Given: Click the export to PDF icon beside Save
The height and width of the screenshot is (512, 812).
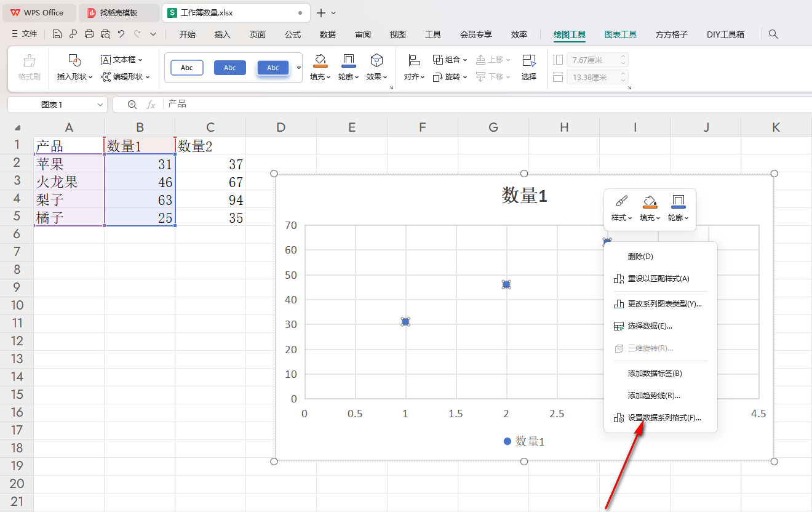Looking at the screenshot, I should point(73,34).
